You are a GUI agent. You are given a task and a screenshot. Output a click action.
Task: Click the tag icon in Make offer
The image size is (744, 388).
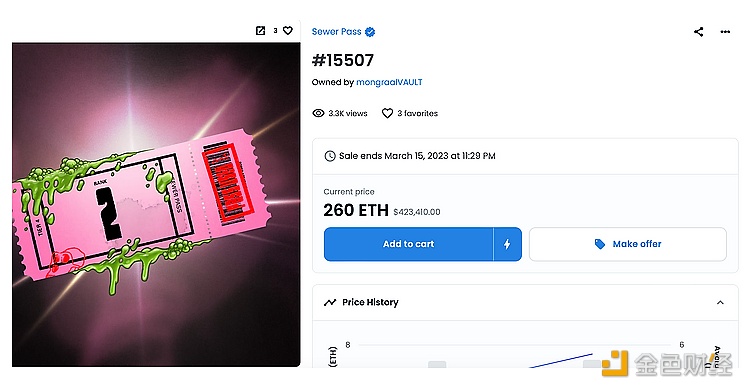pyautogui.click(x=600, y=244)
